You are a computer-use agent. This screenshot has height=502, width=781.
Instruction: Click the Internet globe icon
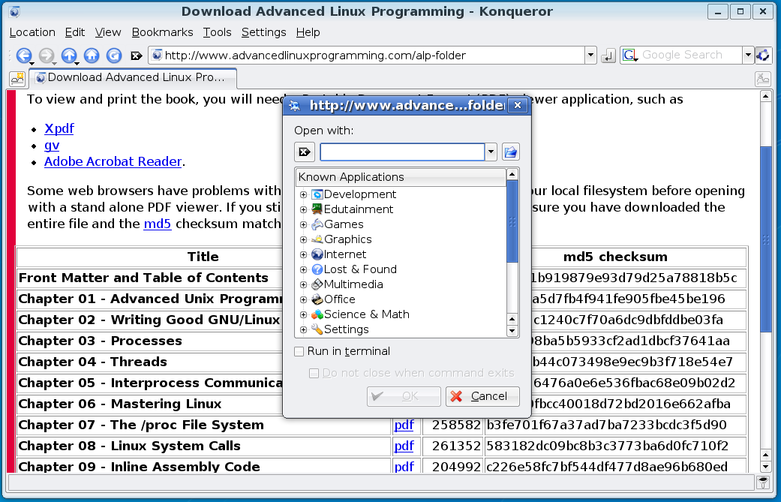coord(317,254)
